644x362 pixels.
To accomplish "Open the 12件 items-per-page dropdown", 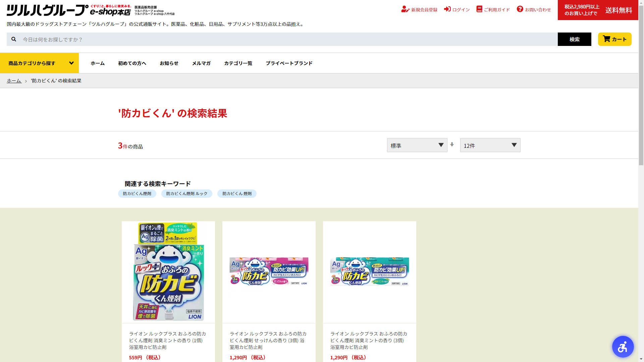I will (490, 145).
